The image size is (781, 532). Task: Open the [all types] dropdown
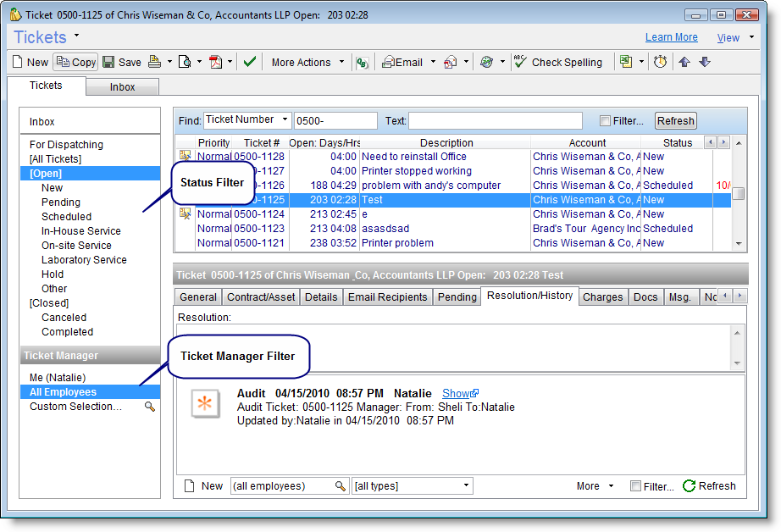(413, 486)
